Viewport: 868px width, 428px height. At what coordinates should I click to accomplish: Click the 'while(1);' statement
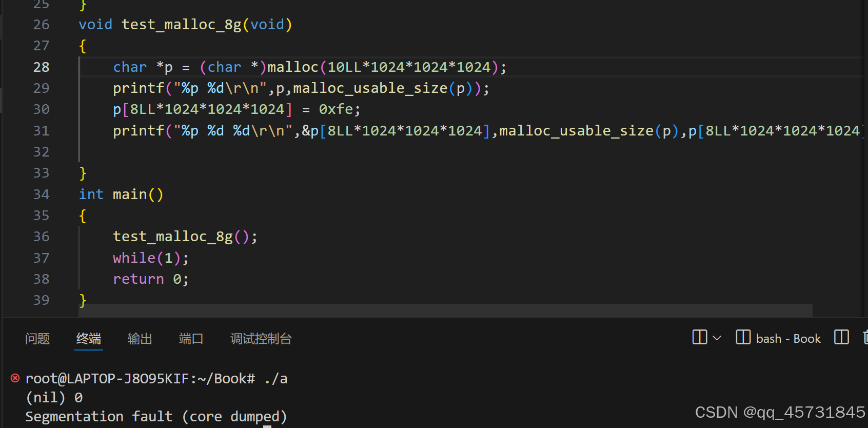point(151,258)
